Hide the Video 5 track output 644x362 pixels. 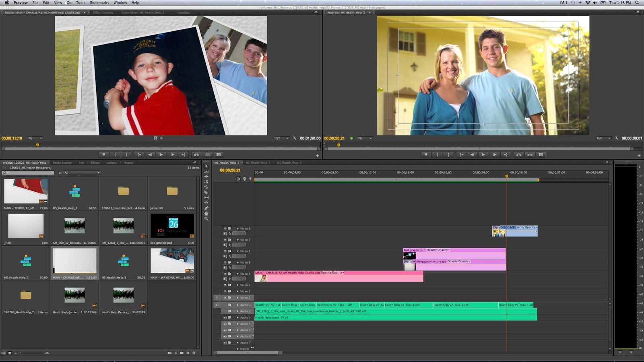[x=225, y=262]
